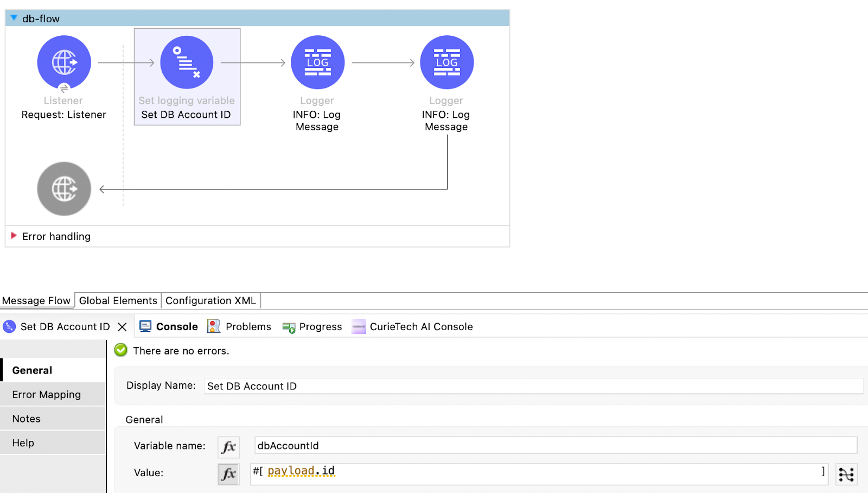Close the Set DB Account ID editor tab
This screenshot has width=868, height=493.
pos(122,326)
